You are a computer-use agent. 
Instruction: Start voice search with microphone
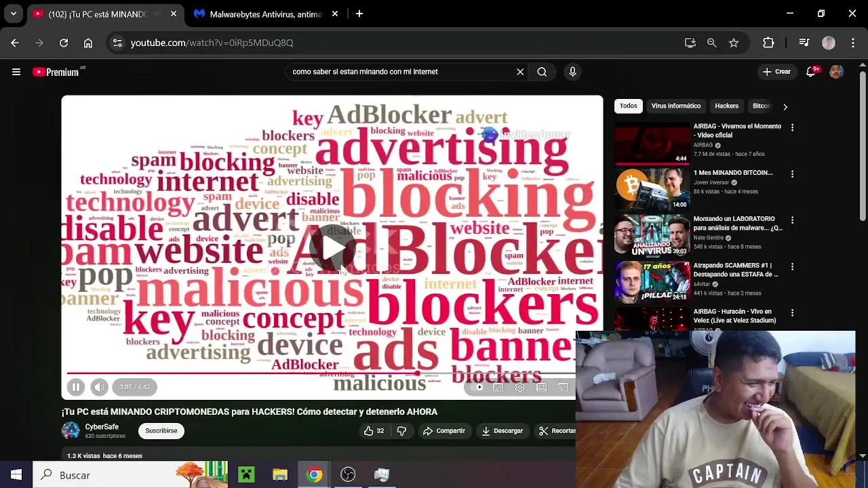tap(573, 72)
